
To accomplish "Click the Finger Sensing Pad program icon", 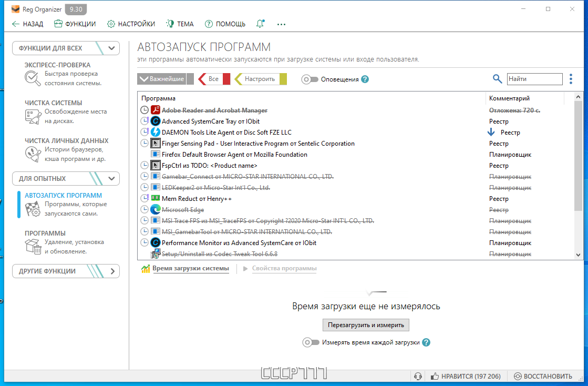I will click(155, 143).
